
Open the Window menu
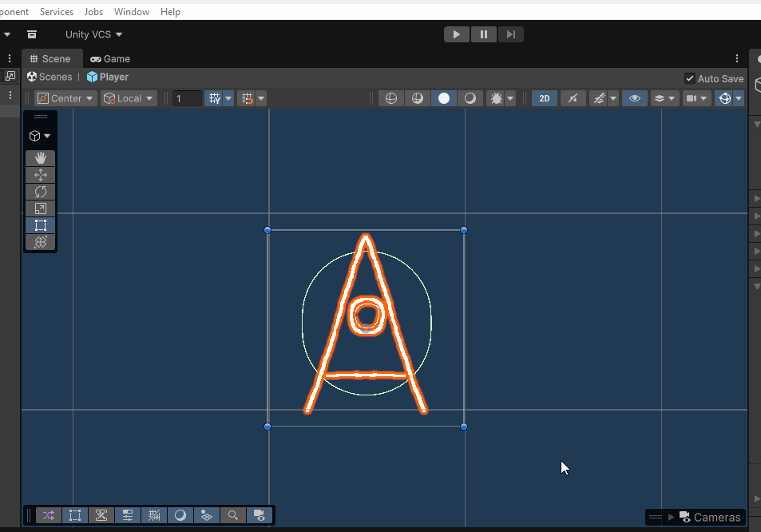pos(132,12)
